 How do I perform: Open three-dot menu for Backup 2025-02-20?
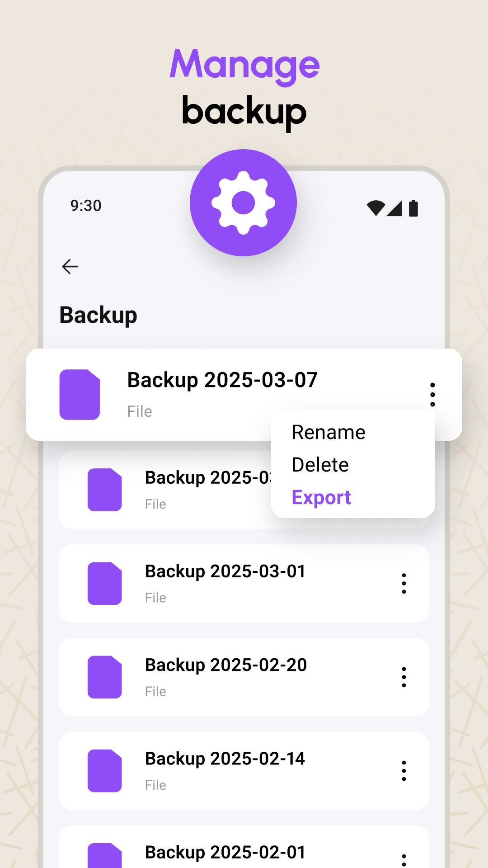click(x=404, y=677)
